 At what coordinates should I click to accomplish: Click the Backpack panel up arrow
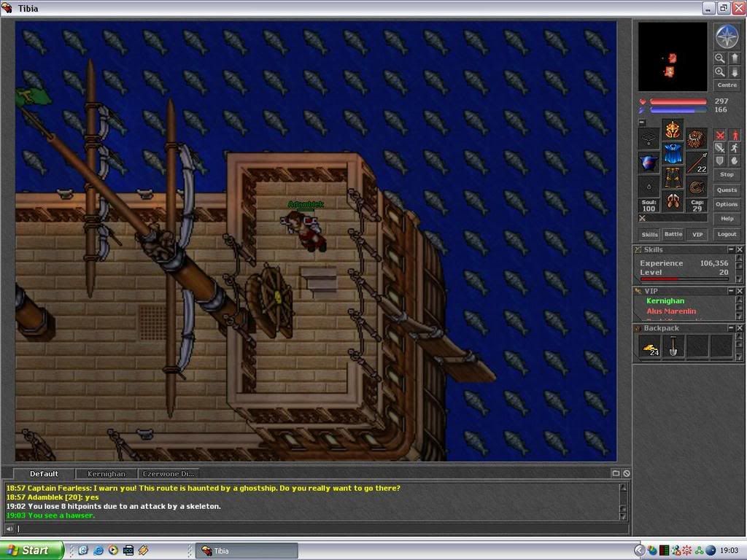point(740,337)
